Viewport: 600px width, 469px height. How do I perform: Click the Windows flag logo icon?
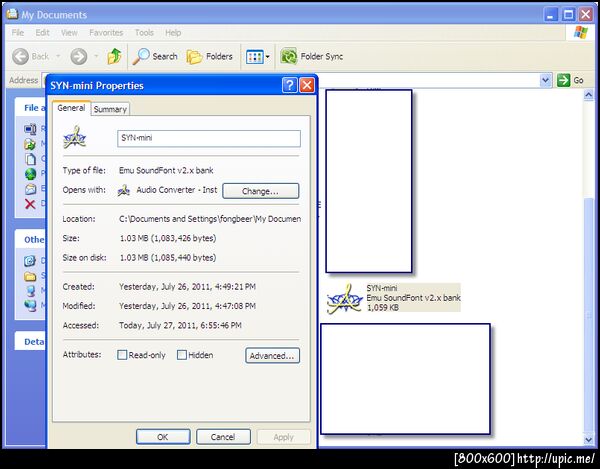580,33
